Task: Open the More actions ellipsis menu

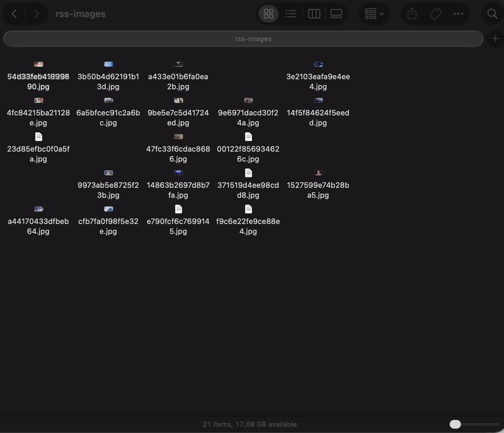Action: (458, 14)
